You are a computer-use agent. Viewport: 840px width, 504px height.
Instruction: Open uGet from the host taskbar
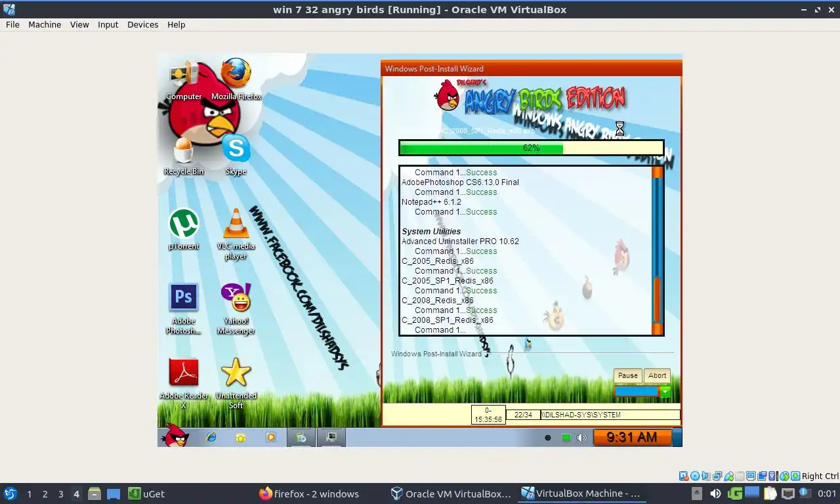146,493
